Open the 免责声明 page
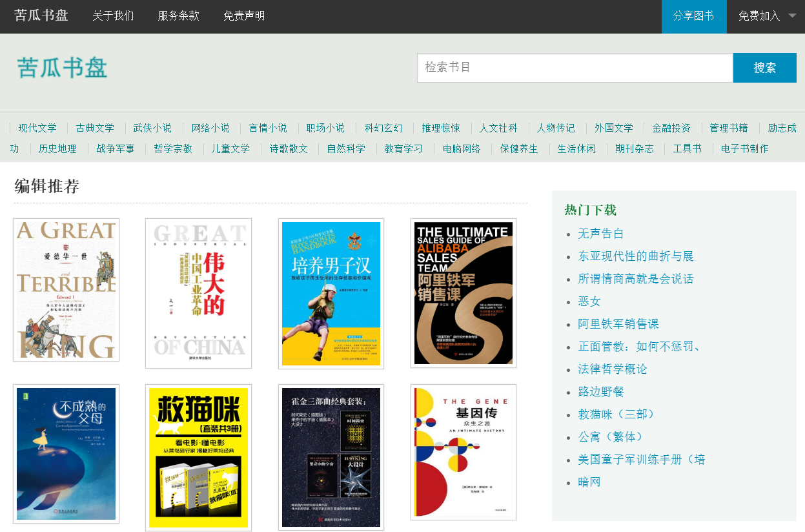 click(x=244, y=16)
